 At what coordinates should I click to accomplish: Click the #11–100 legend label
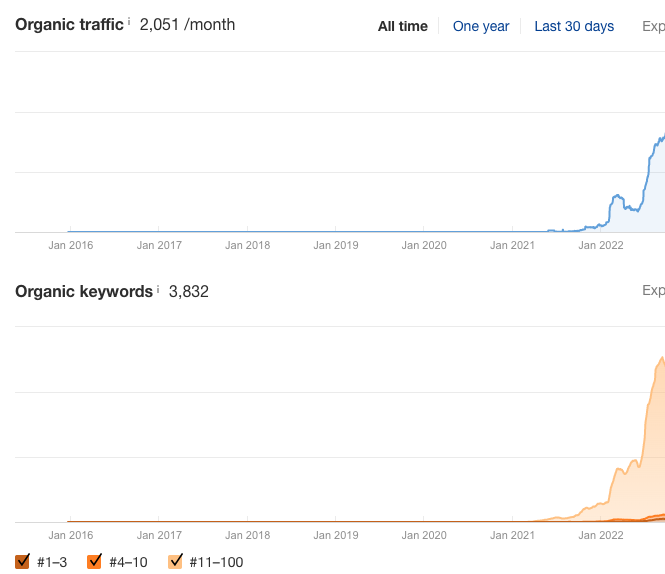point(216,563)
